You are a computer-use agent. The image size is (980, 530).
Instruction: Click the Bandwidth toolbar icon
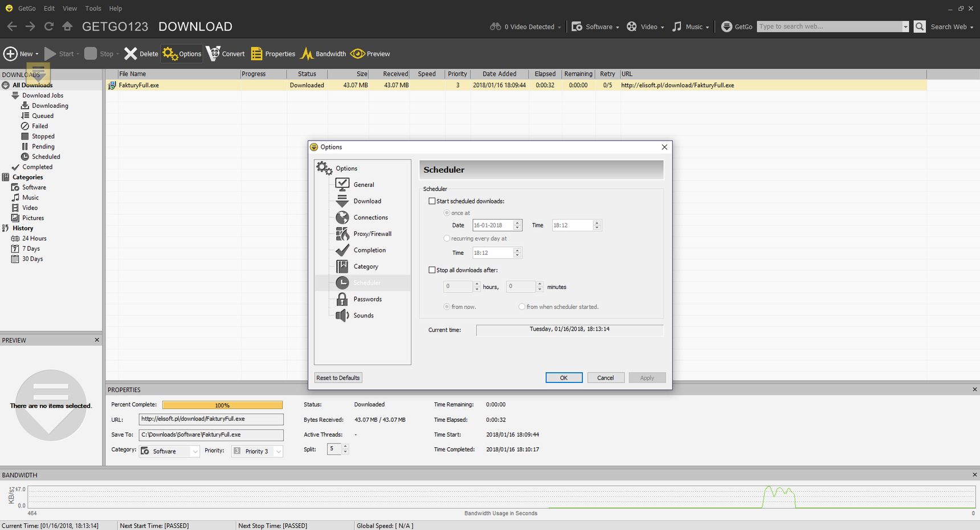click(x=307, y=54)
